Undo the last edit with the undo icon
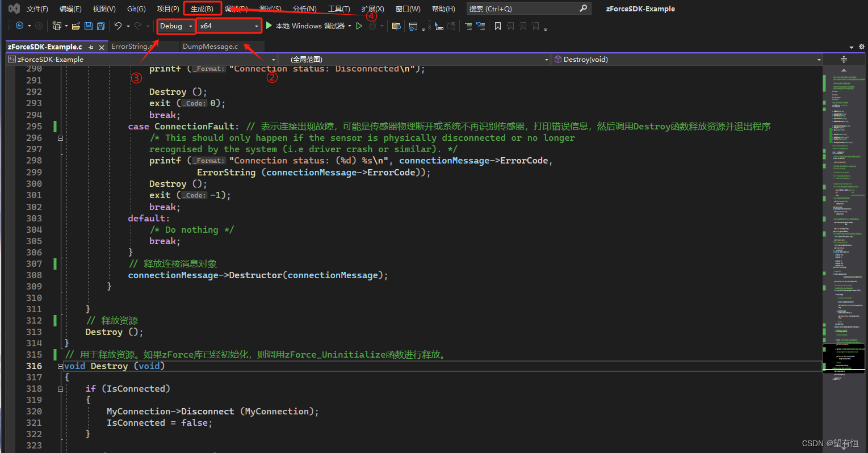The width and height of the screenshot is (868, 453). tap(118, 26)
